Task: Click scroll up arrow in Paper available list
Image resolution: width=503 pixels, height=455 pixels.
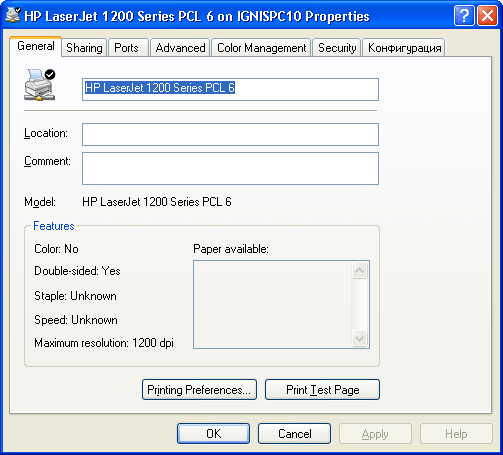Action: pyautogui.click(x=359, y=270)
